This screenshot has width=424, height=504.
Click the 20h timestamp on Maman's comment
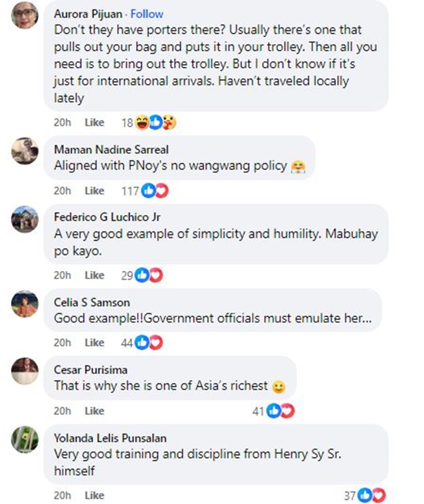[x=62, y=191]
